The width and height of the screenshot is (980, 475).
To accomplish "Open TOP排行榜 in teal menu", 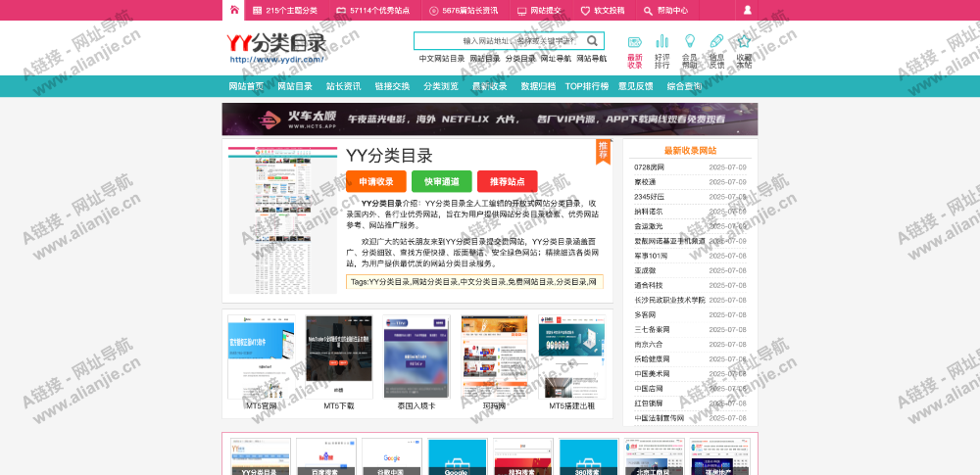I will click(x=587, y=86).
